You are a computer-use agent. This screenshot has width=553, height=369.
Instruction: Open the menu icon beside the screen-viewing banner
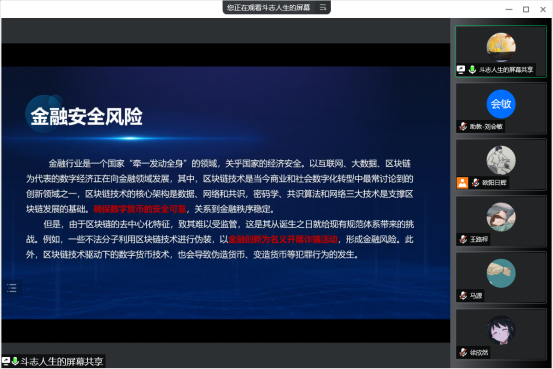click(x=323, y=7)
